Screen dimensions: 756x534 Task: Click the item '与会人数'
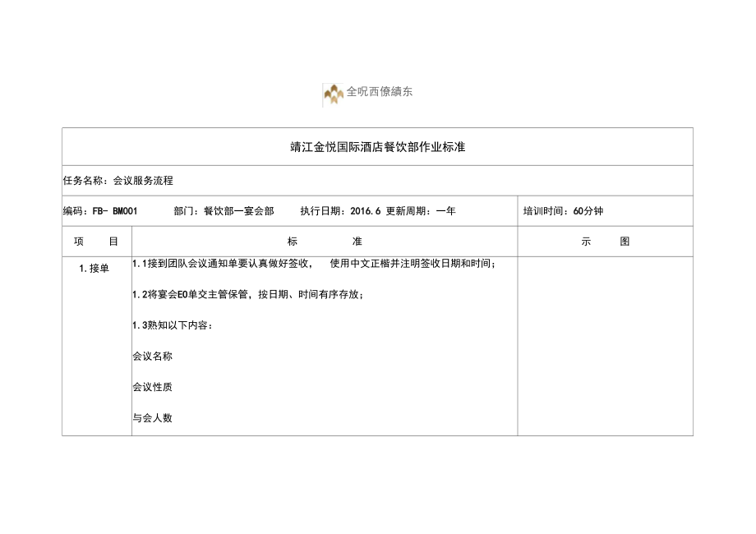[152, 418]
